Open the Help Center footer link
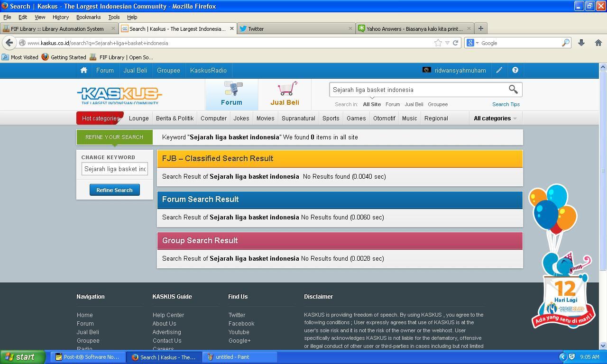 [x=168, y=315]
